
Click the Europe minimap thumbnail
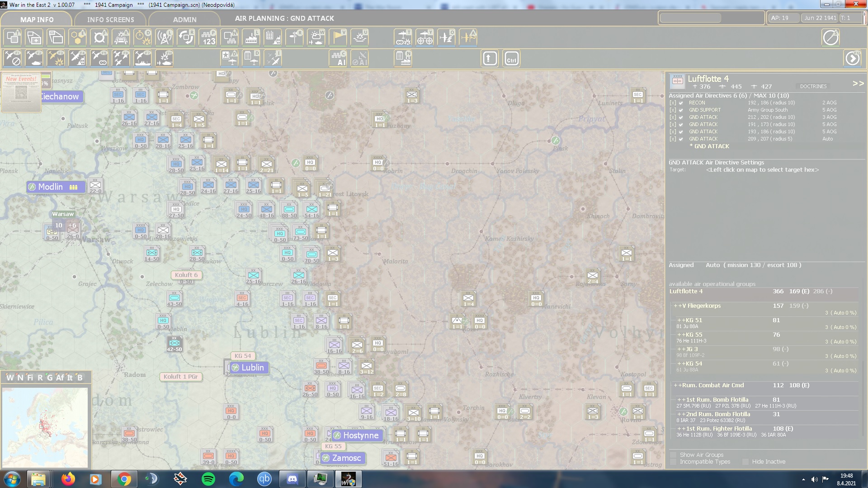click(x=45, y=427)
